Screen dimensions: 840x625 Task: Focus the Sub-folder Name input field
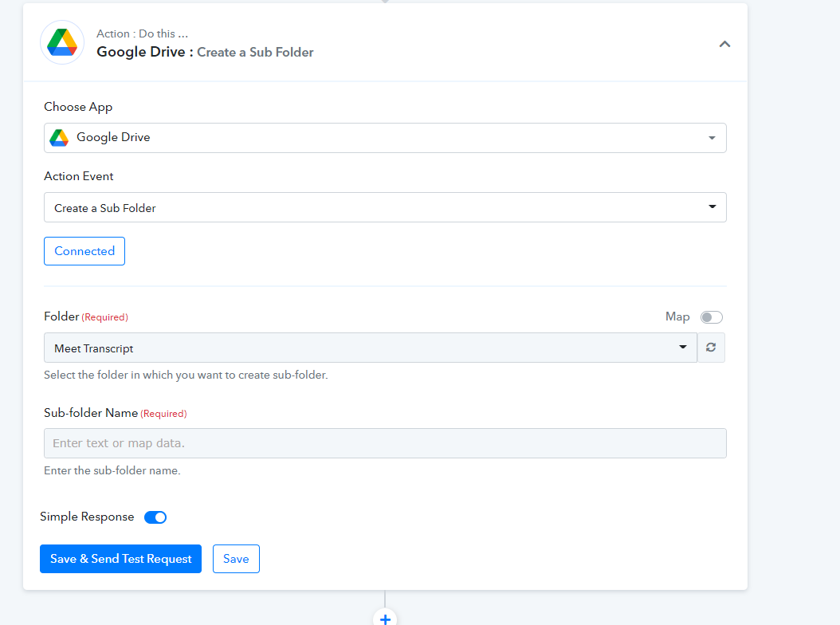click(x=385, y=443)
